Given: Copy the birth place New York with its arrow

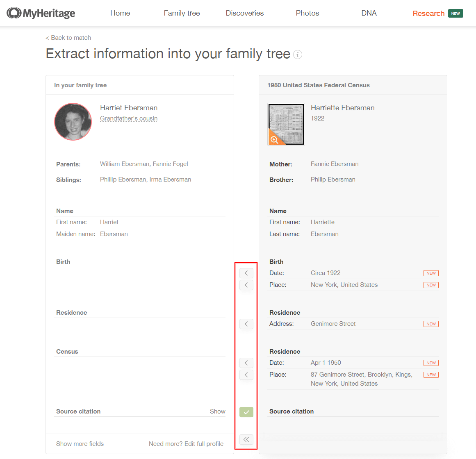Looking at the screenshot, I should [x=246, y=285].
